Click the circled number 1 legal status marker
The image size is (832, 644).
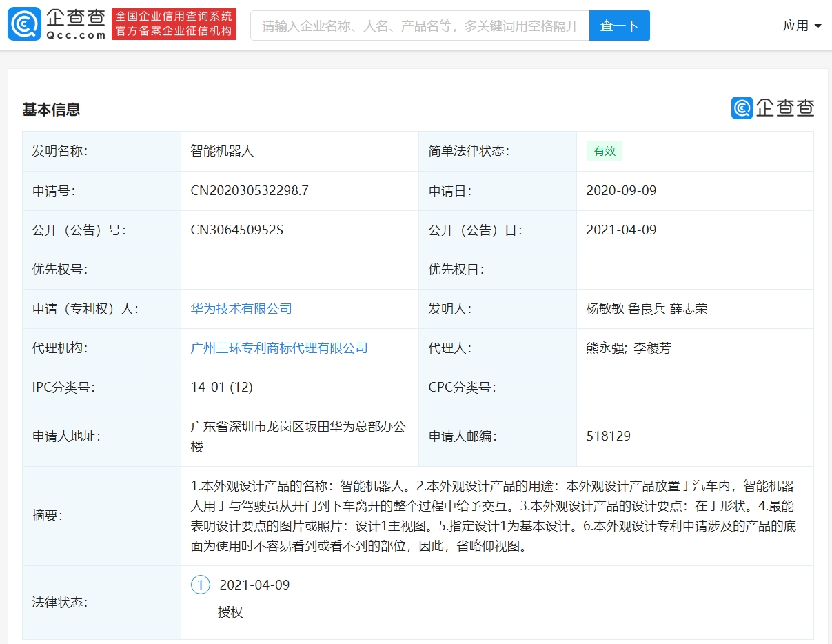click(201, 585)
